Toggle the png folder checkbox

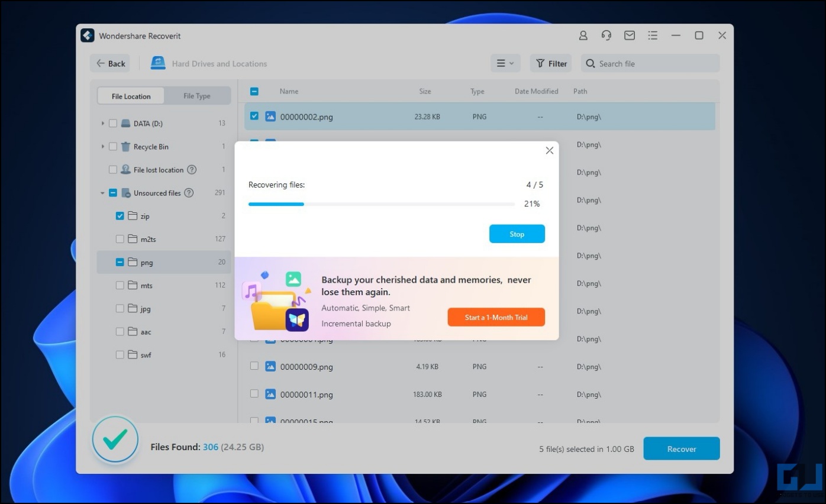click(x=120, y=262)
